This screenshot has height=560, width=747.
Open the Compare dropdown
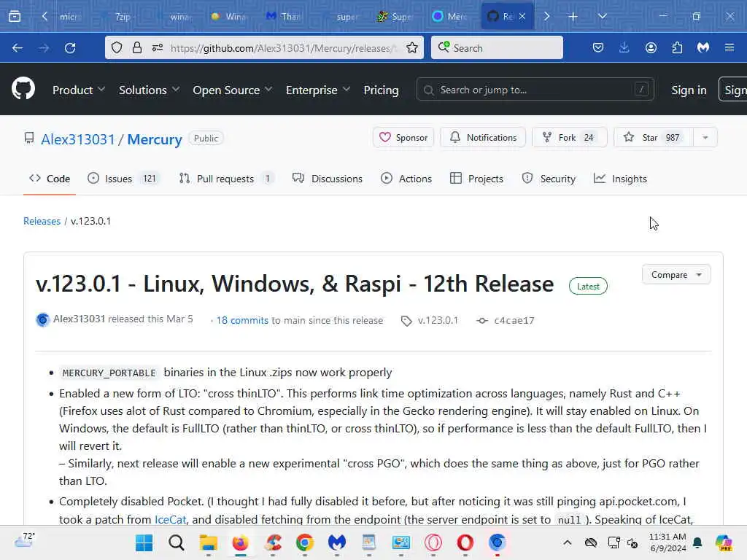coord(676,275)
